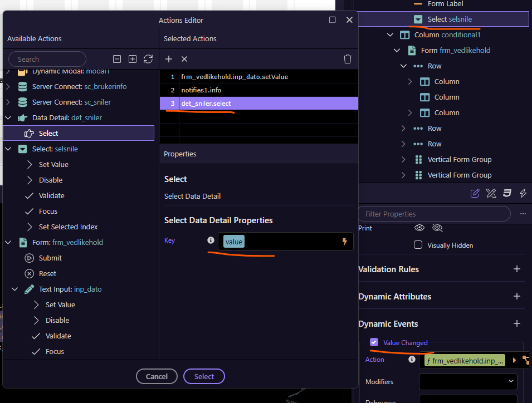Confirm with the Select button
Image resolution: width=532 pixels, height=403 pixels.
204,376
